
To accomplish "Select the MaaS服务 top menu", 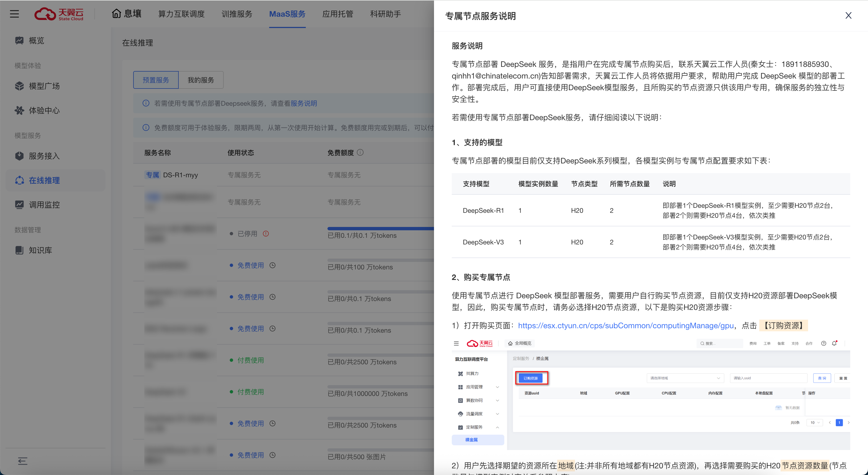I will click(287, 14).
